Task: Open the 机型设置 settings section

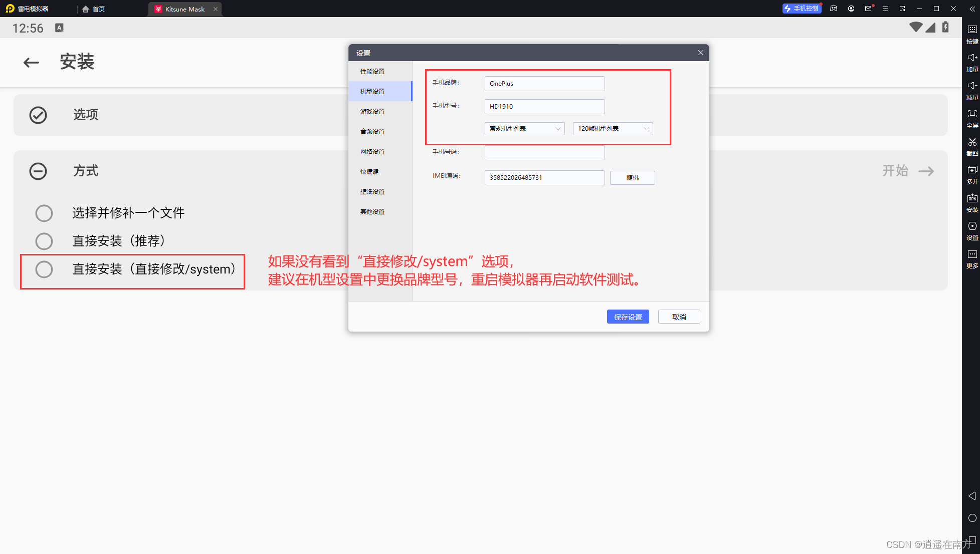Action: tap(380, 92)
